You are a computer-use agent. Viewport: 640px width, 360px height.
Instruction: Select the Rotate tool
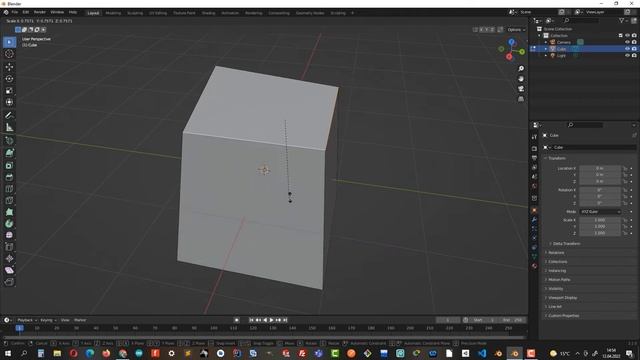[9, 78]
